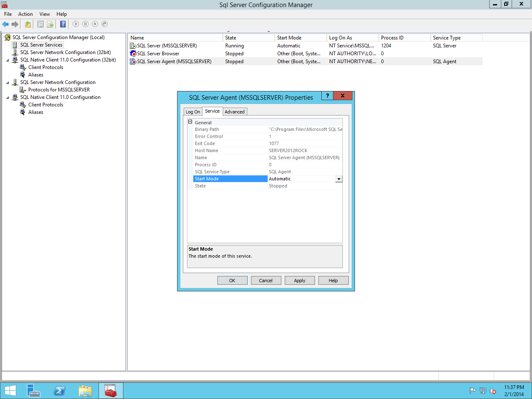Collapse SQL Native Client 11.0 Configuration (32bit) node
This screenshot has height=399, width=532.
(7, 60)
